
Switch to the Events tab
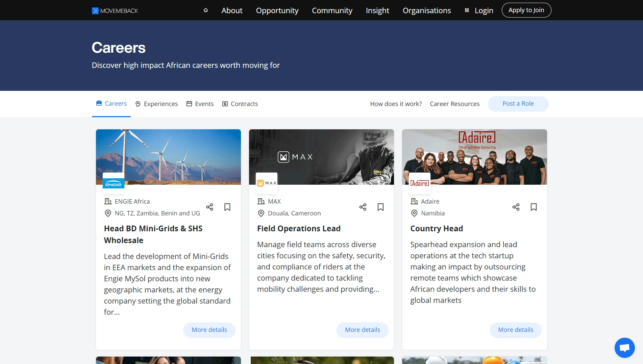[x=200, y=104]
